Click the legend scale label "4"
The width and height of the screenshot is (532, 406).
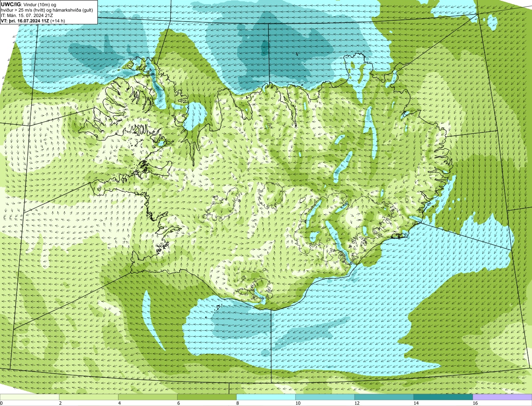(x=119, y=403)
